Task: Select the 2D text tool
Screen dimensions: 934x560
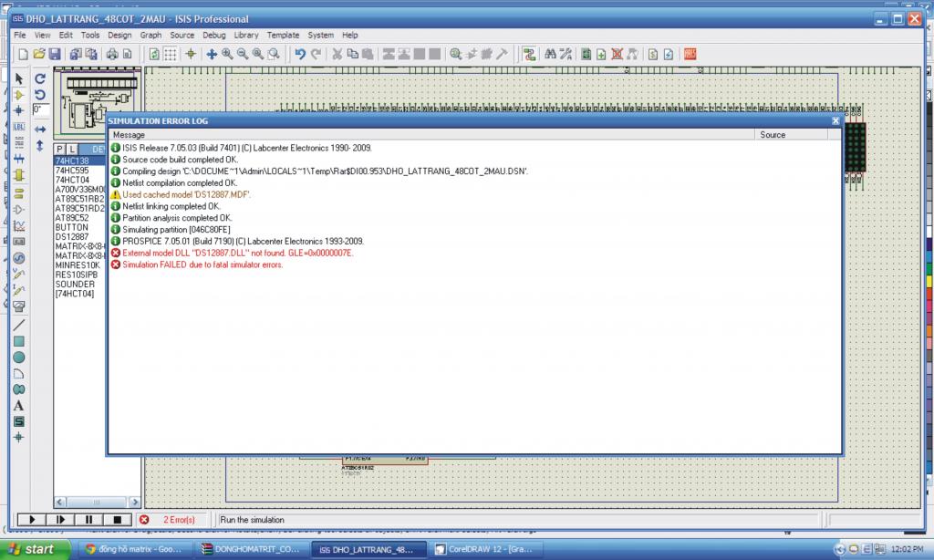Action: click(x=18, y=406)
